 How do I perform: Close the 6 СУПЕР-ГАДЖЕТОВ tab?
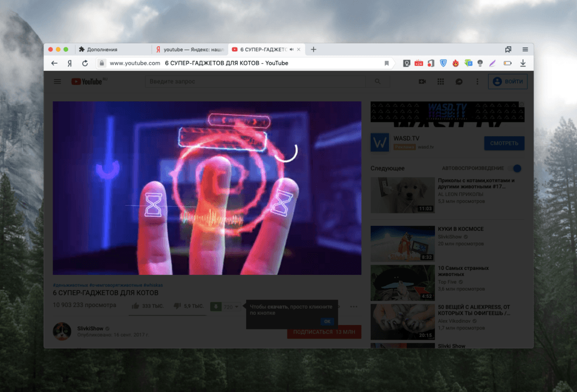tap(299, 49)
